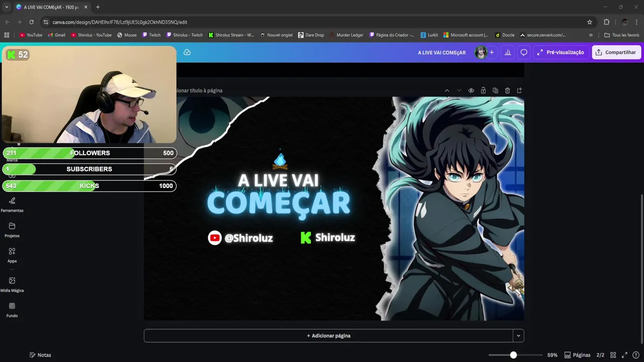Click the Pré-visualização button

point(560,52)
